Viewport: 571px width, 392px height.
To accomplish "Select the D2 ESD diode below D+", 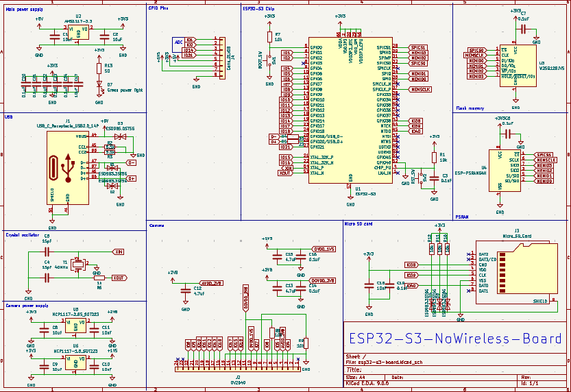I will click(x=112, y=186).
